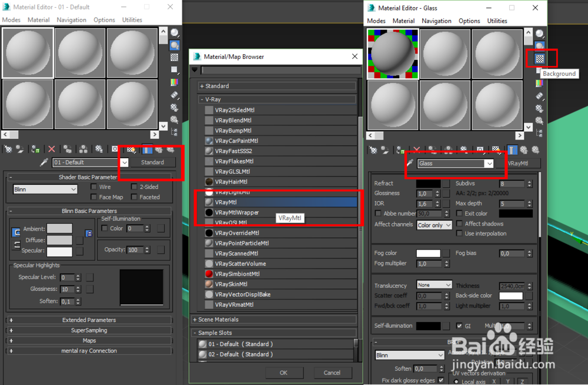
Task: Toggle Show End Result in left editor
Action: coord(148,150)
